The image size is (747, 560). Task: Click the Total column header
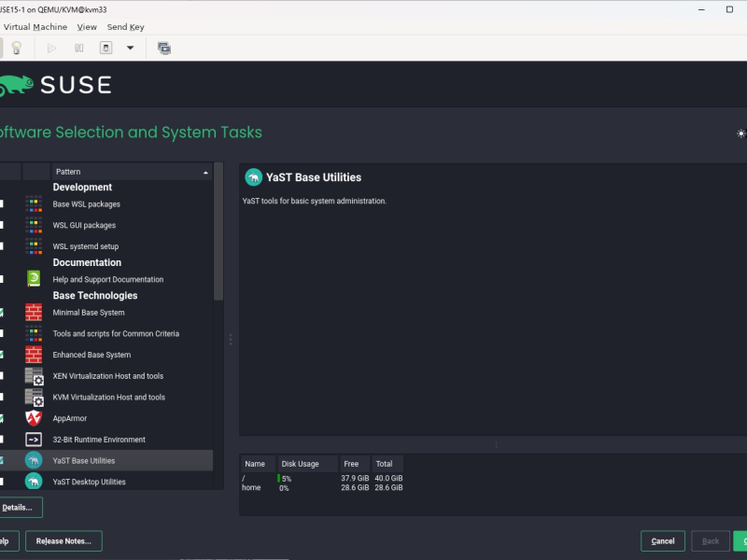(x=388, y=464)
